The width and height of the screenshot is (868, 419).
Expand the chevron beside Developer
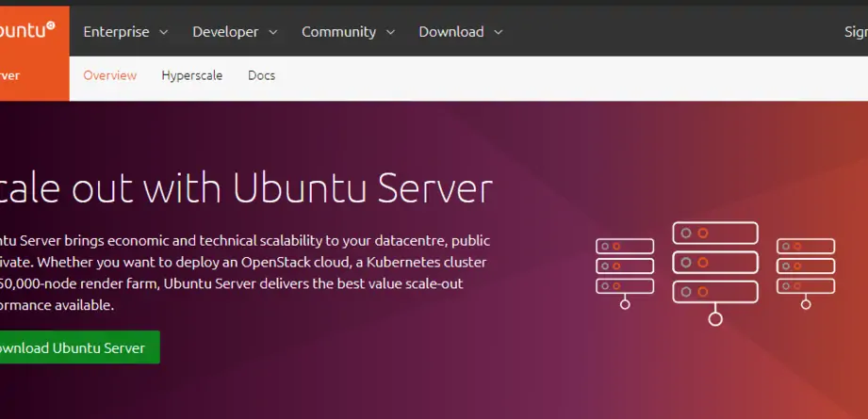[x=273, y=33]
